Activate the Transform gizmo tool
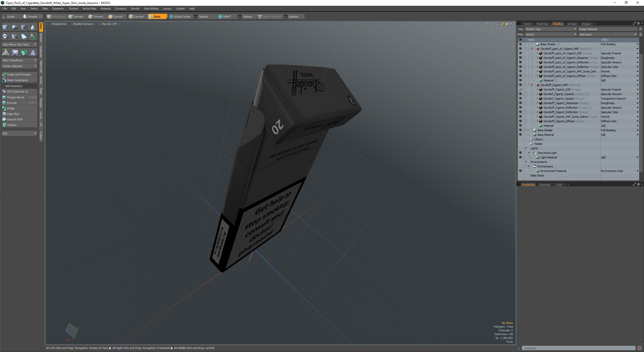This screenshot has width=644, height=352. [6, 53]
